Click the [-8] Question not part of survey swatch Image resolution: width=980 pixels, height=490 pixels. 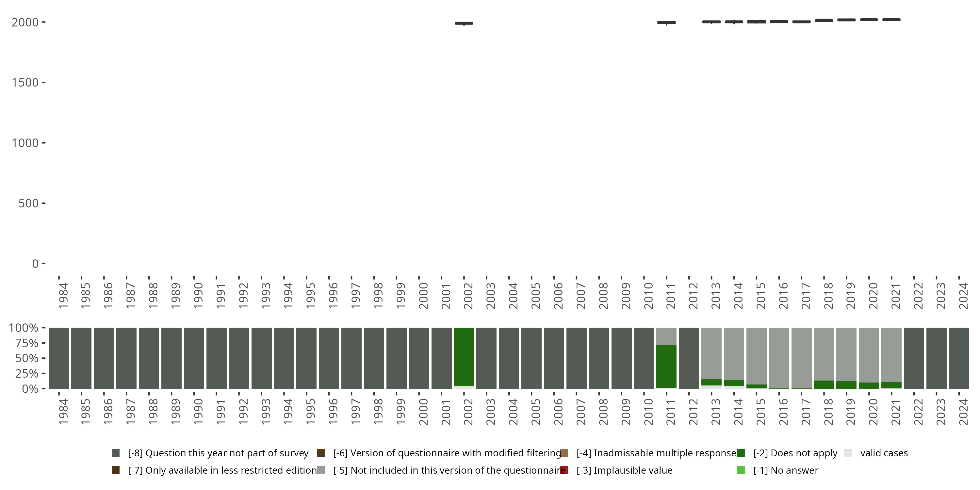tap(116, 453)
